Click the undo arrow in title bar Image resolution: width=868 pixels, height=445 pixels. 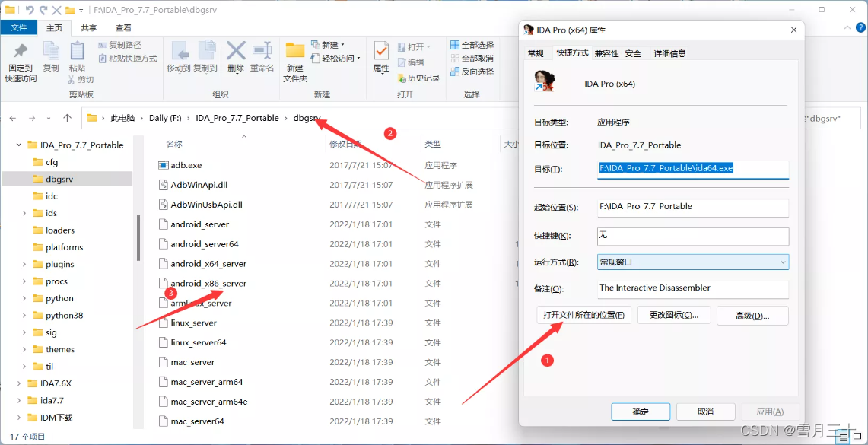point(30,10)
